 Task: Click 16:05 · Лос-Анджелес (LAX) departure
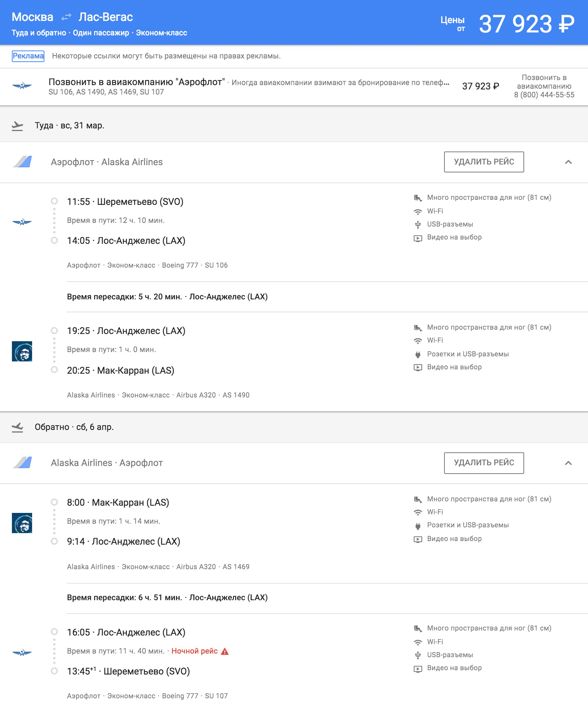point(126,632)
